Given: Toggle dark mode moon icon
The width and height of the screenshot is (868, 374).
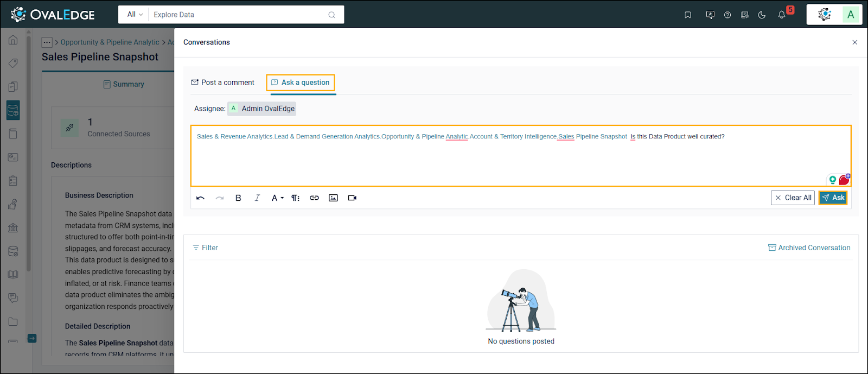Looking at the screenshot, I should click(x=762, y=15).
